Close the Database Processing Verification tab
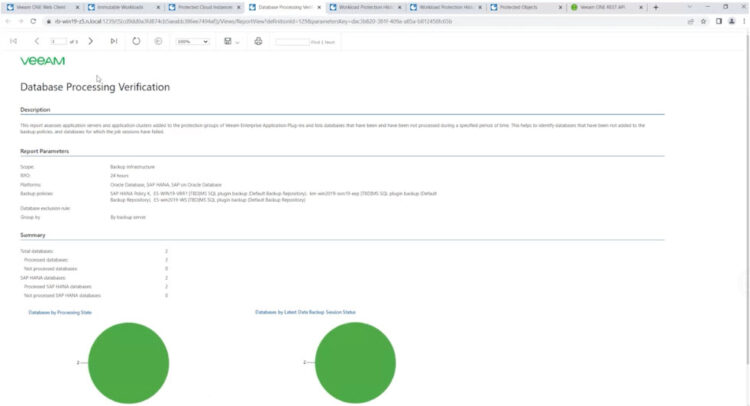 [319, 7]
